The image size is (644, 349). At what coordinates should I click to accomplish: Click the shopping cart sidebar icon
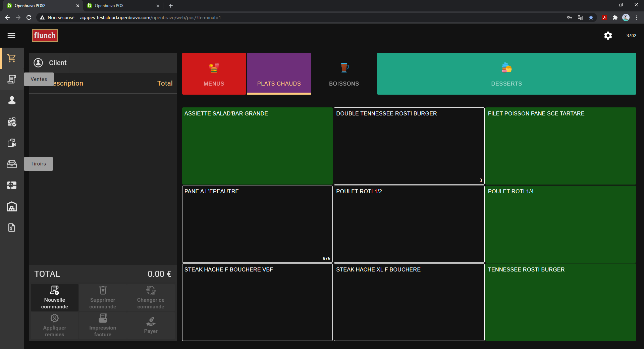tap(12, 58)
